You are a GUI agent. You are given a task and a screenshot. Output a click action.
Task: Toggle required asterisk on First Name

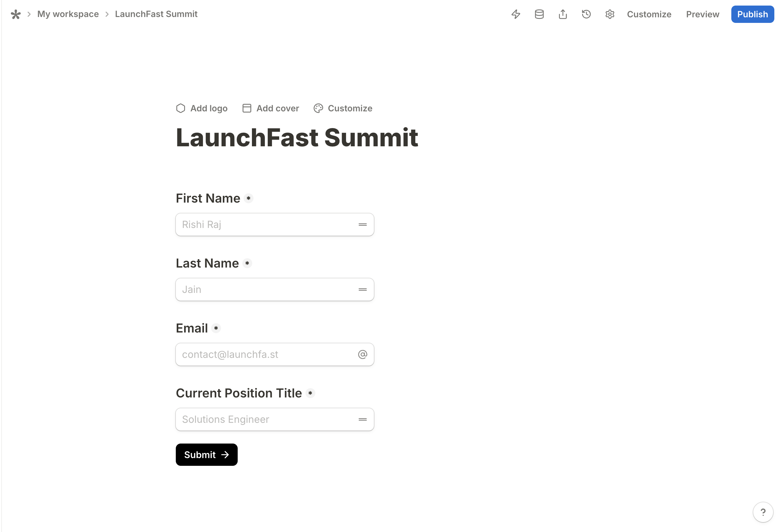[x=248, y=198]
